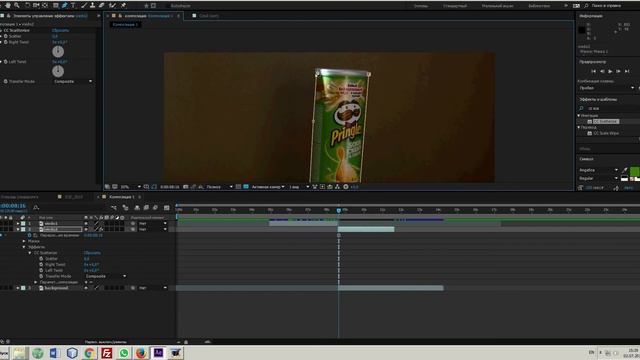Enable frame blending switch in timeline header
Viewport: 640px width, 360px height.
(x=146, y=208)
